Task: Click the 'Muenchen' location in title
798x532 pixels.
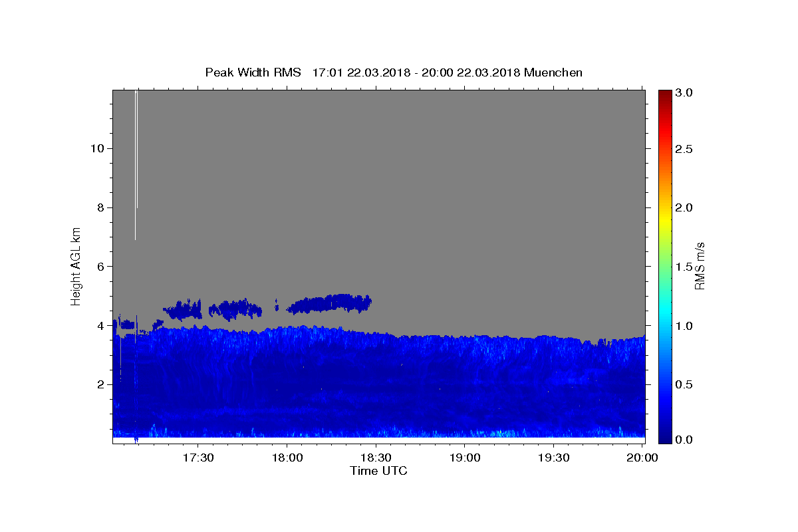Action: tap(553, 72)
